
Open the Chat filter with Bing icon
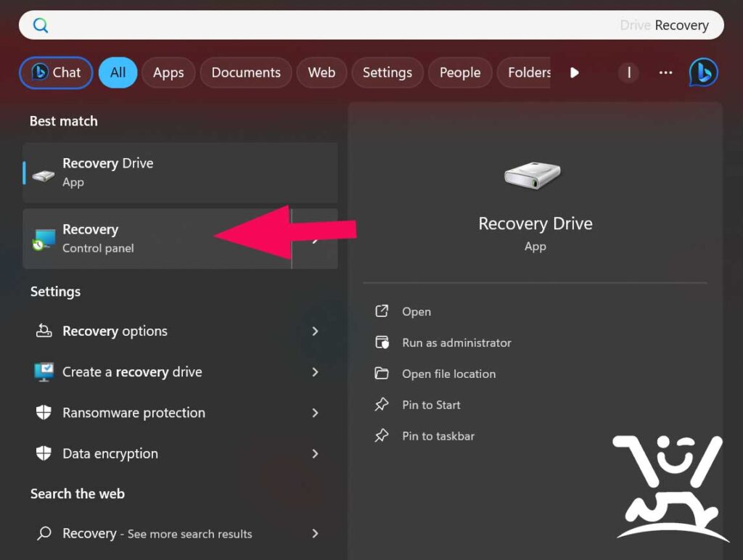coord(56,73)
